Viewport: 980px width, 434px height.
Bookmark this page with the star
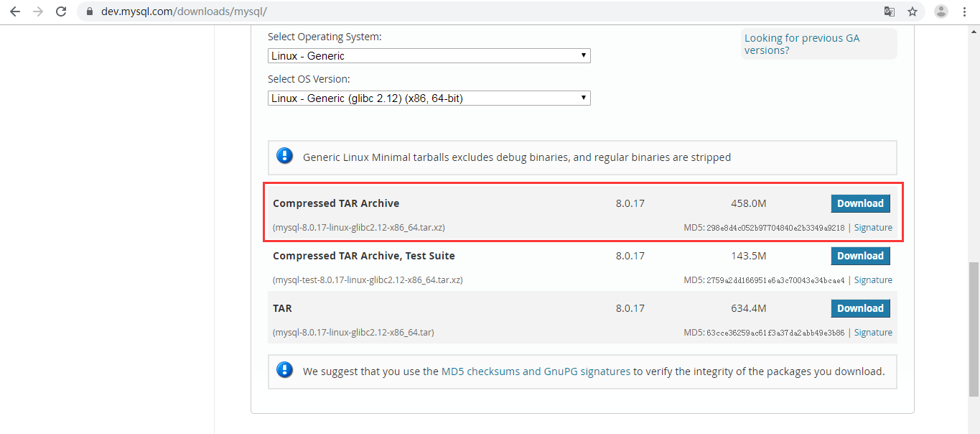(x=913, y=11)
